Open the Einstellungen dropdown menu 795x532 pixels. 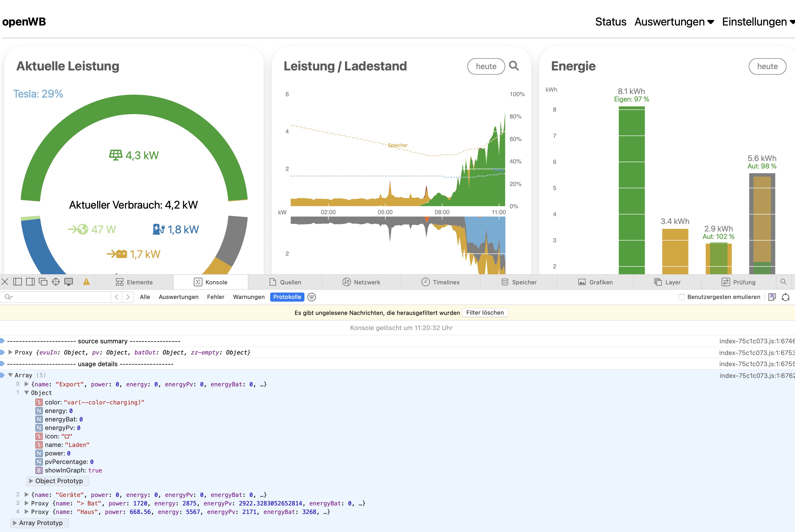tap(757, 22)
